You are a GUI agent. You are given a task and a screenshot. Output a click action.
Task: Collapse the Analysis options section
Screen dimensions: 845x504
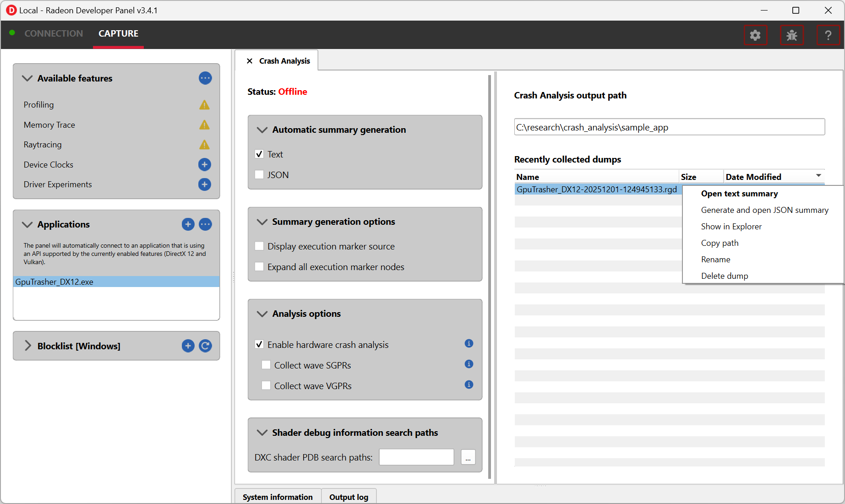point(262,314)
